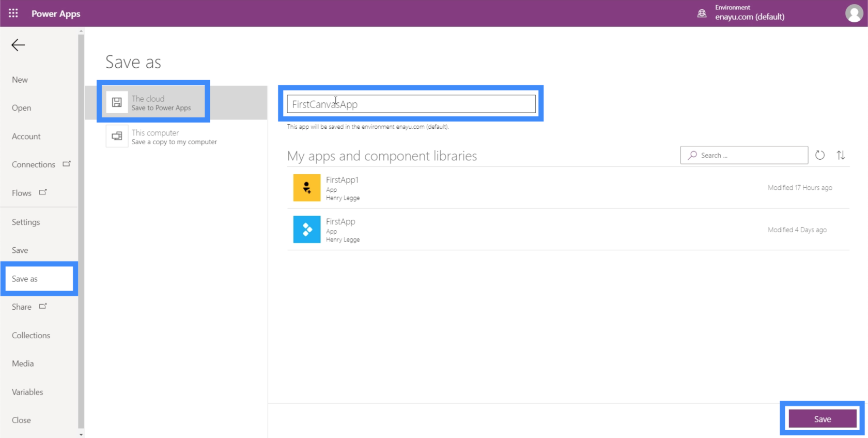
Task: Select the FirstApp app name
Action: (x=340, y=221)
